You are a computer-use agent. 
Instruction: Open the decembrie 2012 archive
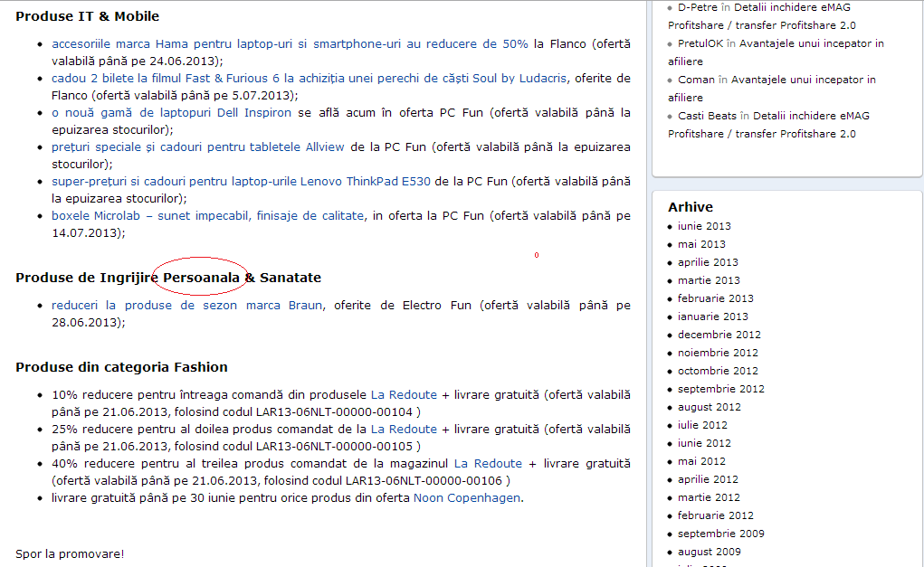tap(719, 335)
